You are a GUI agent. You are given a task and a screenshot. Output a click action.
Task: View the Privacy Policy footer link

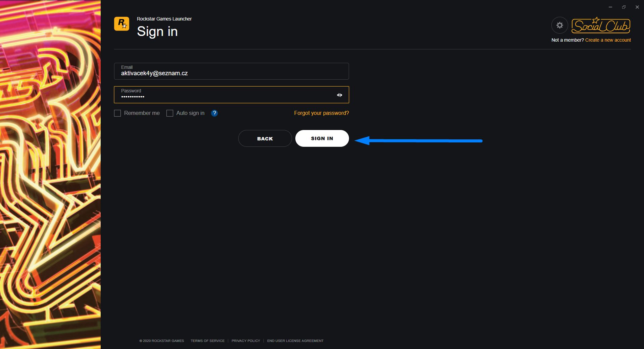click(246, 341)
